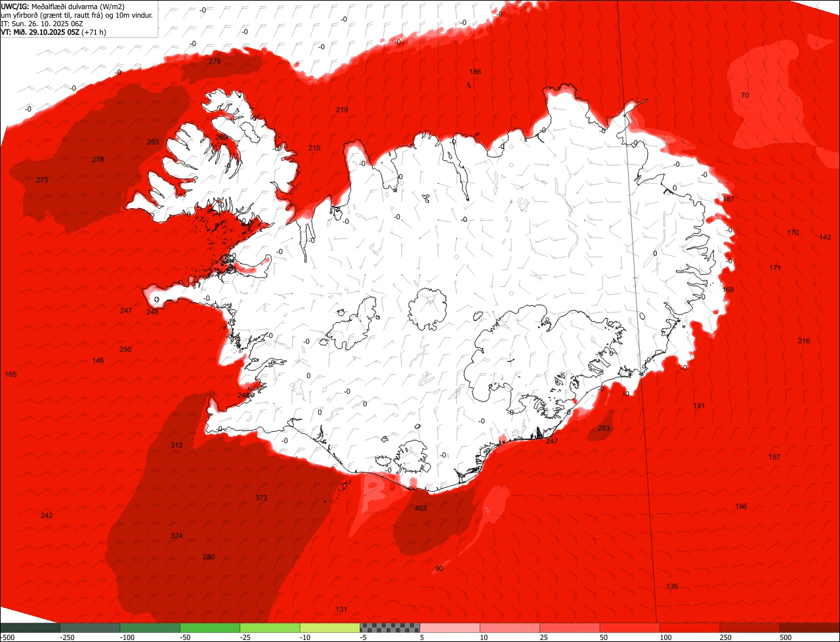Click the 373 value southwest of Iceland
Image resolution: width=840 pixels, height=642 pixels.
coord(261,498)
